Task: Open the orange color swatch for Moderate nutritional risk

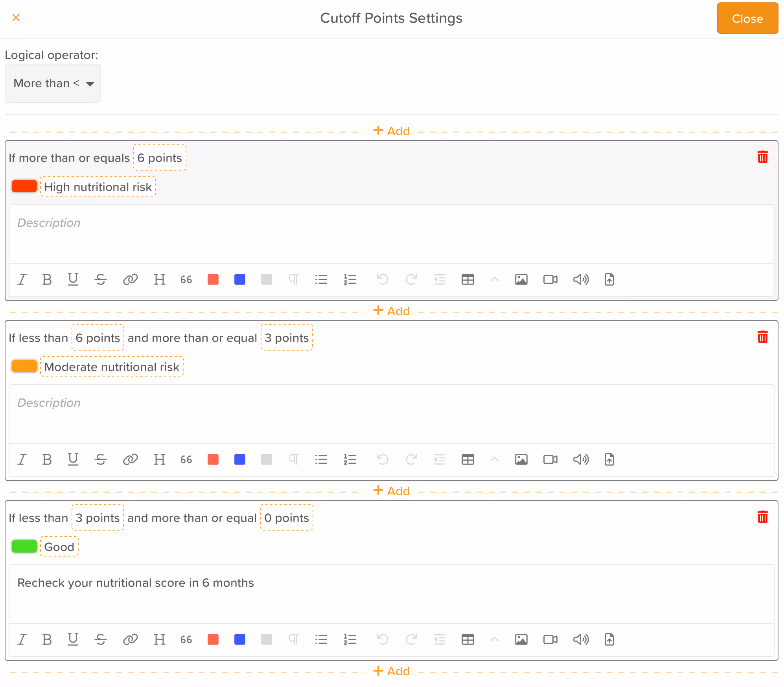Action: click(x=24, y=366)
